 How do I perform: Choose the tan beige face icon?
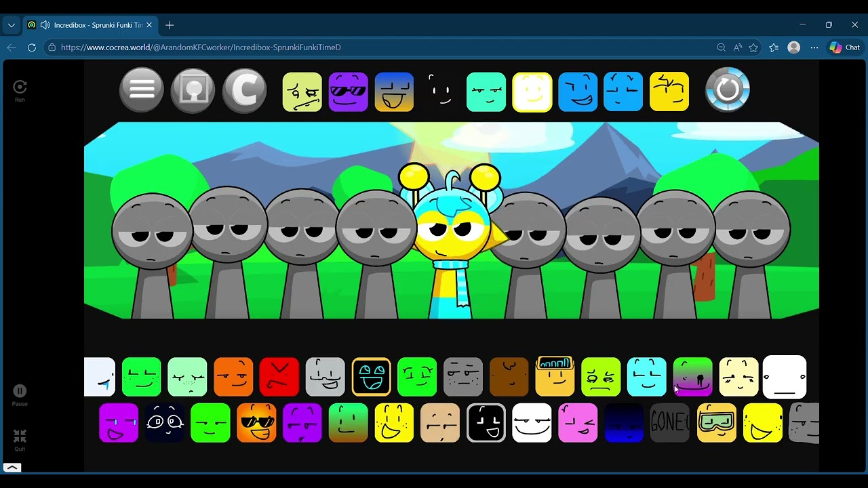point(440,423)
